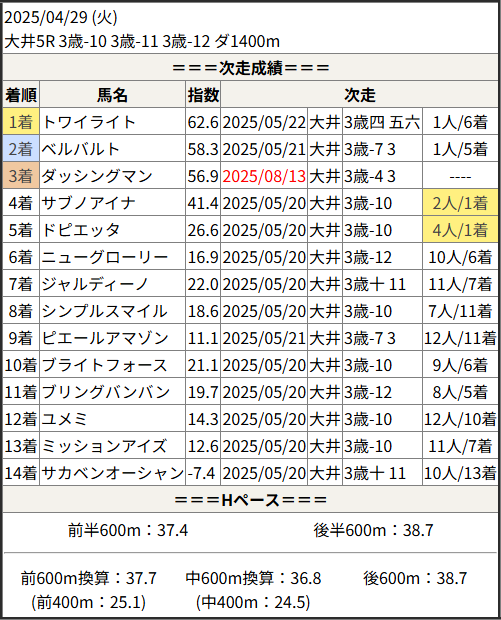Open horse サブノアイナ entry
This screenshot has width=501, height=620.
89,203
